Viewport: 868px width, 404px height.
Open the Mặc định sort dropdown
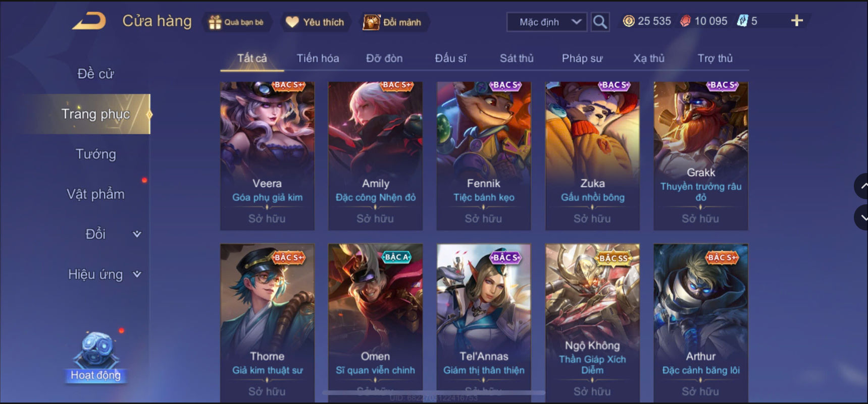coord(547,22)
